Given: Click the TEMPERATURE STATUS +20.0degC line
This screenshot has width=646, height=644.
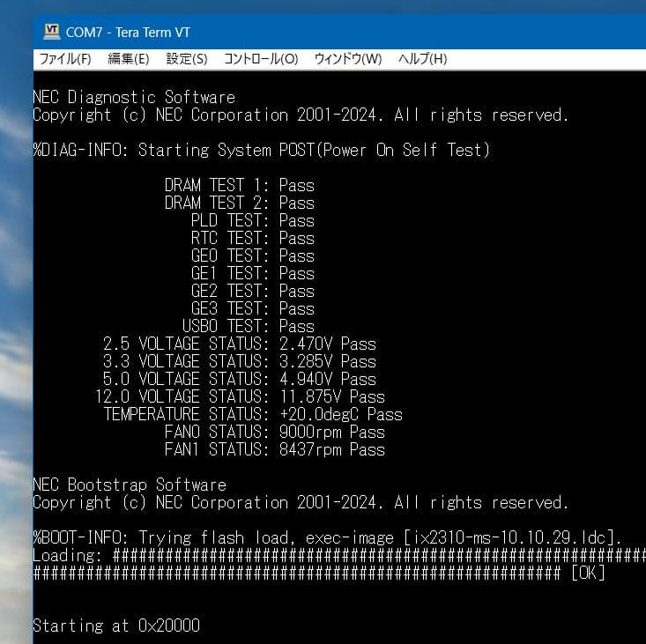Looking at the screenshot, I should (x=253, y=414).
